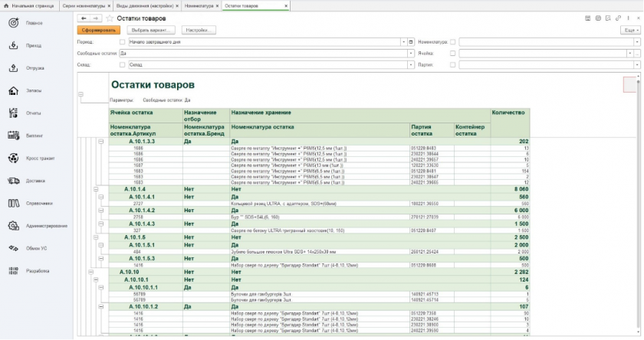Open the Доставка truck icon
Screen dimensions: 644x340
tap(14, 181)
